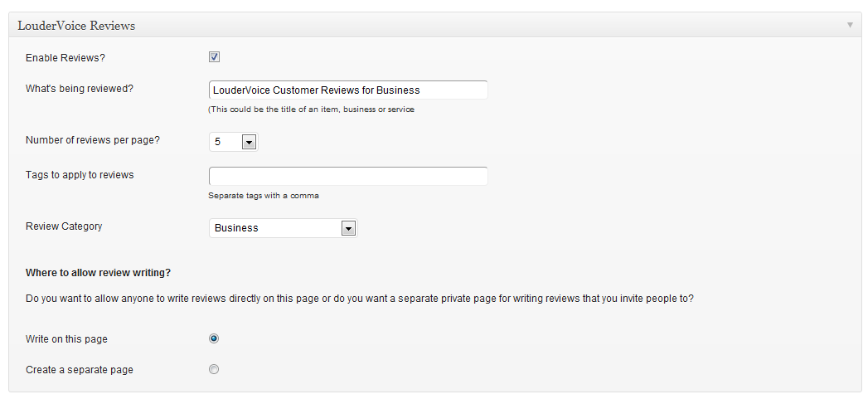Click the 'Do you want to allow anyone' paragraph
This screenshot has width=868, height=399.
point(359,299)
